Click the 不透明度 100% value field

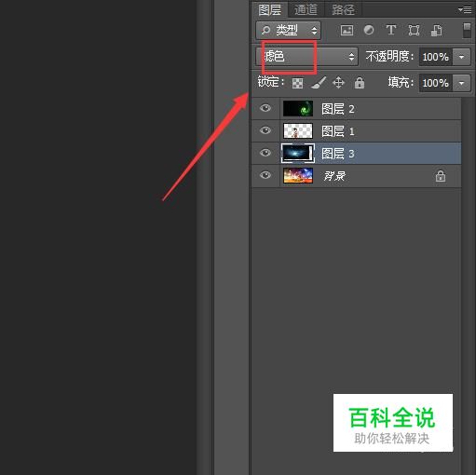click(436, 57)
